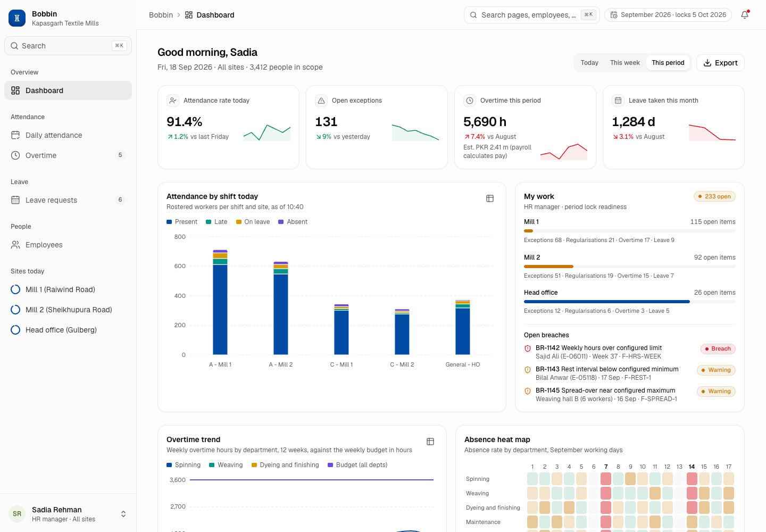Export the dashboard data

point(720,63)
